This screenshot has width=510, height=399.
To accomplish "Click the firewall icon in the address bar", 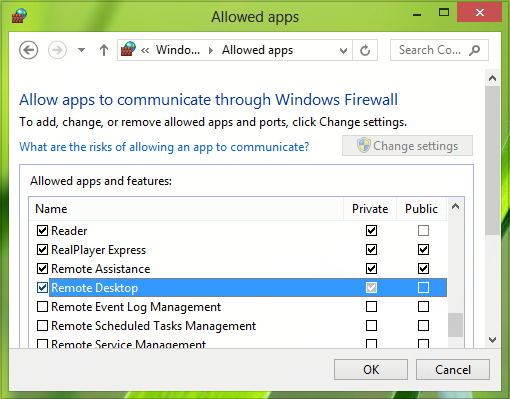I will pos(128,49).
